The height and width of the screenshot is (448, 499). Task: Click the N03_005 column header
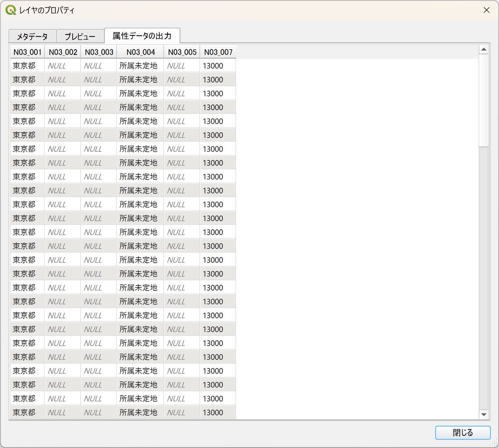pos(182,52)
